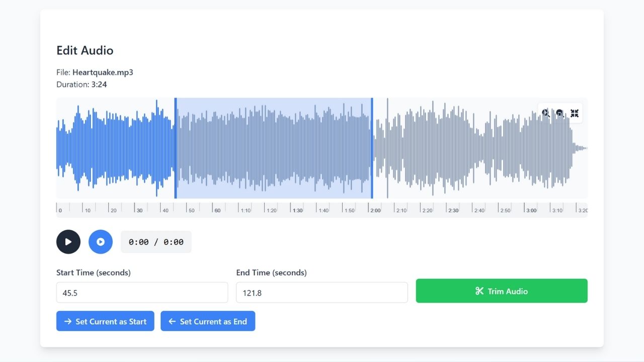Click the 1:30 mark on timeline ruler
This screenshot has width=644, height=362.
[x=297, y=210]
